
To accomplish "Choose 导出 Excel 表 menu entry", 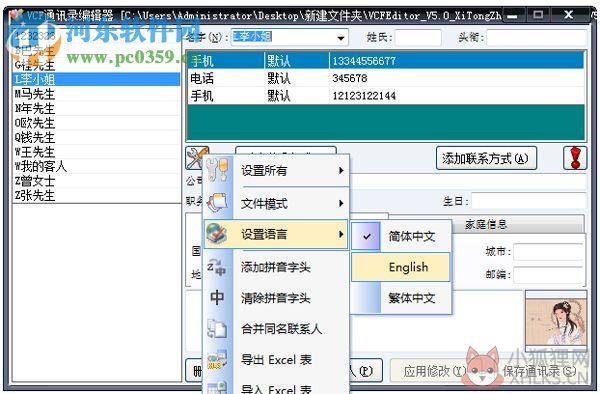I will (276, 360).
